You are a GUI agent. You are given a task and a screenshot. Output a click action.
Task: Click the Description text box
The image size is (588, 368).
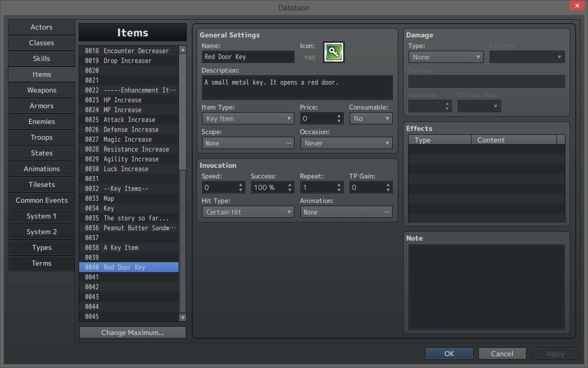(297, 88)
